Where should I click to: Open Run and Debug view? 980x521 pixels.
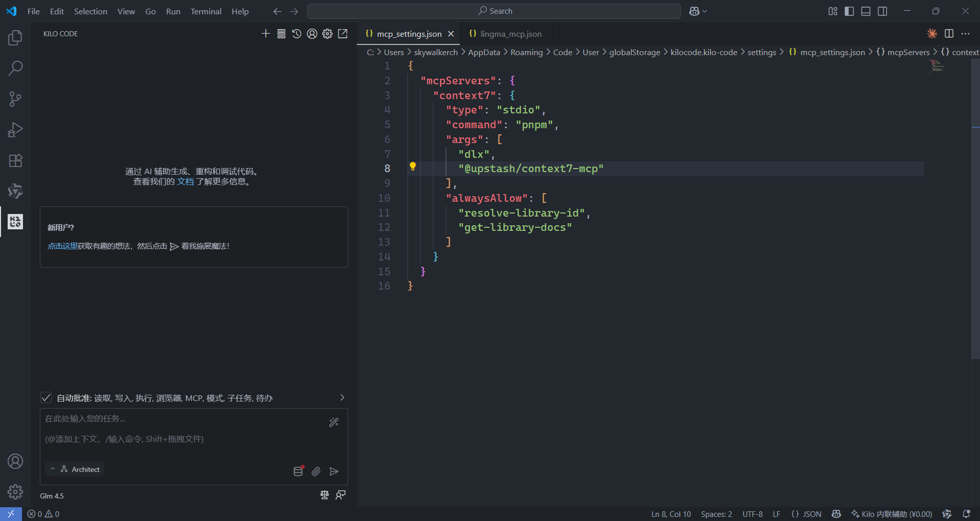[x=15, y=130]
